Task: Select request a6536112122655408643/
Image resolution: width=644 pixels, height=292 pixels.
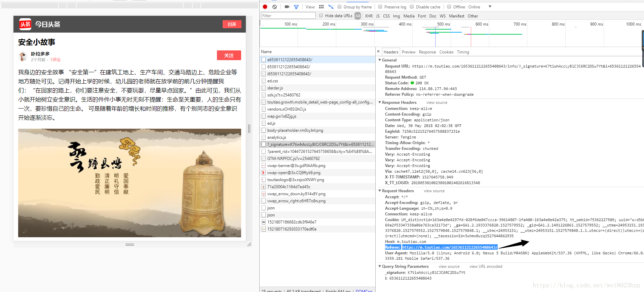Action: 317,59
